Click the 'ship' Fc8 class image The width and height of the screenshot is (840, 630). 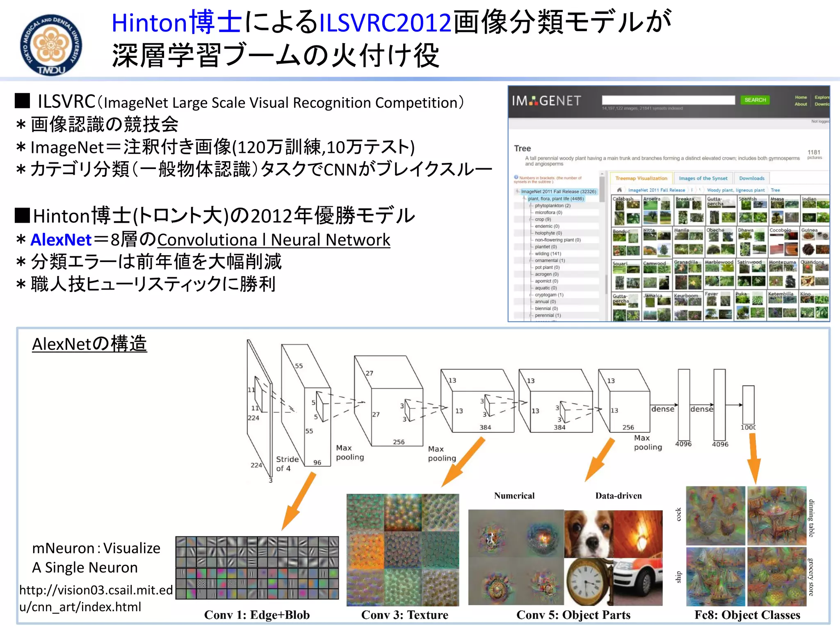pos(716,577)
